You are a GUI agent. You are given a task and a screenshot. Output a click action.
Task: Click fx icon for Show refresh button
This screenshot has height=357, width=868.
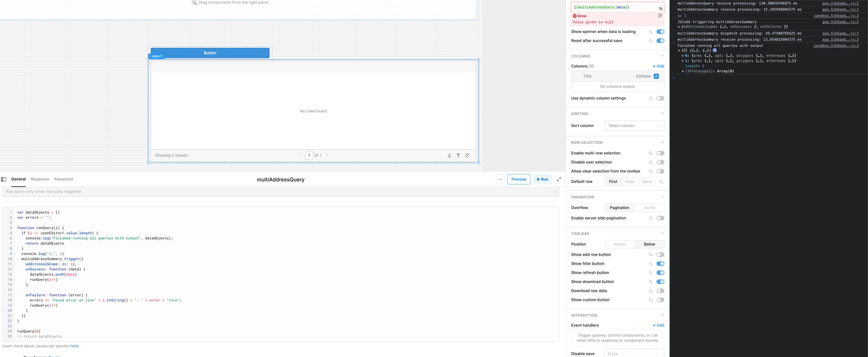651,273
